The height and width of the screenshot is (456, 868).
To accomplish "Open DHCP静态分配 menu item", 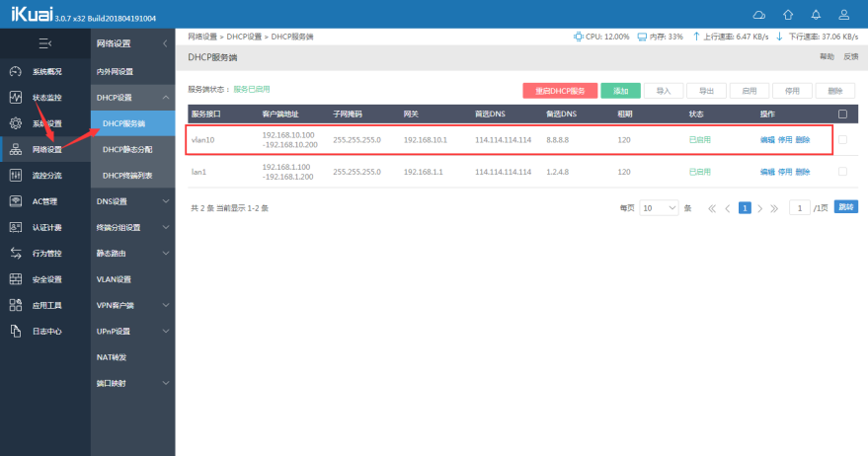I will pos(133,149).
